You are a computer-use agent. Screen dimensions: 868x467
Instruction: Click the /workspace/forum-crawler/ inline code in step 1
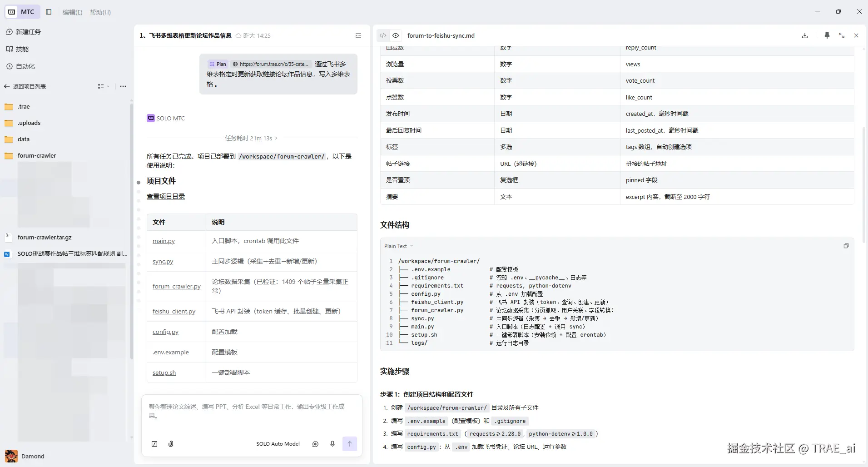pos(446,408)
